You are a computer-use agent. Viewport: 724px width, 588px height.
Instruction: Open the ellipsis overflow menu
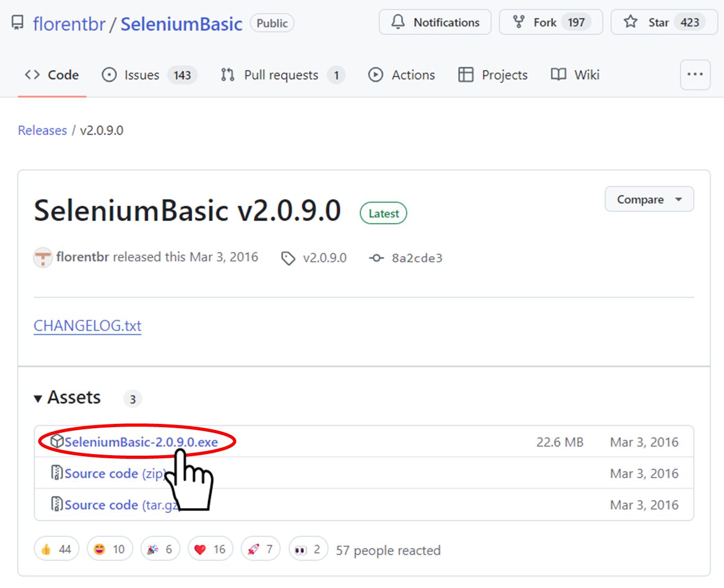tap(695, 75)
